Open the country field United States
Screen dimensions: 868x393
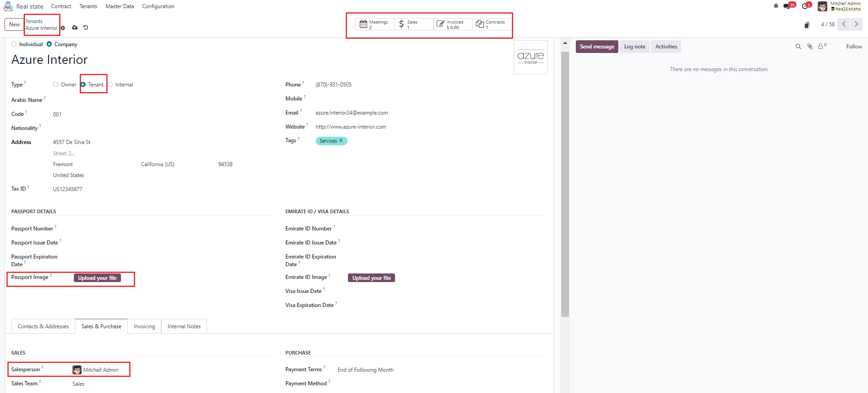[163, 175]
